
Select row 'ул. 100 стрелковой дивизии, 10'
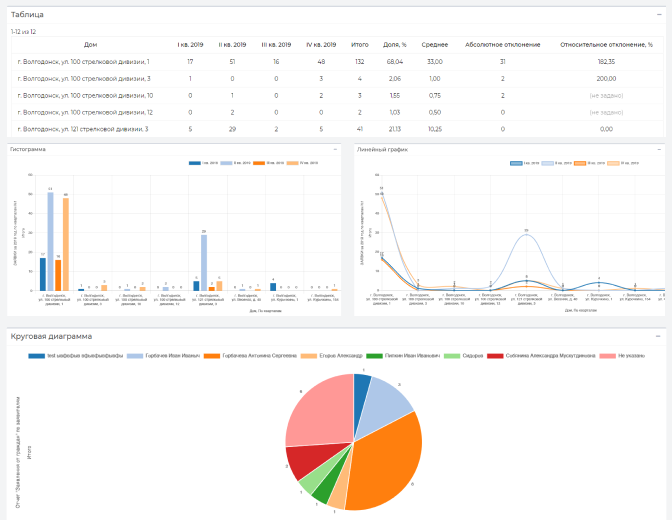coord(337,96)
